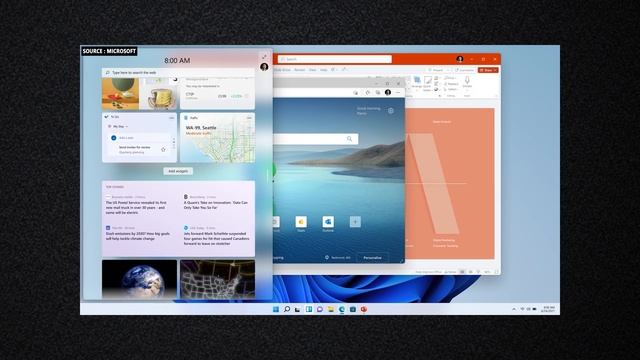Open the emissions by 2030 news headline
The image size is (640, 360).
[x=138, y=236]
